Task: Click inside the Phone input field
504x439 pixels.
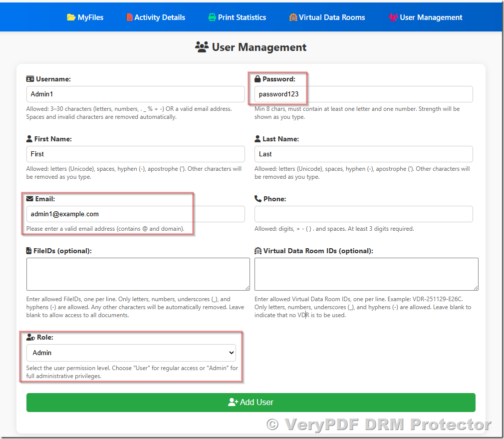Action: 363,214
